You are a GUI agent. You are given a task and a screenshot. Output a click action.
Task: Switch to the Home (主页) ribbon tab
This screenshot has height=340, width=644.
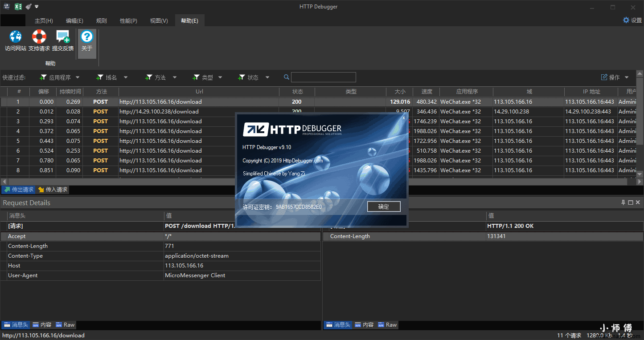tap(44, 21)
